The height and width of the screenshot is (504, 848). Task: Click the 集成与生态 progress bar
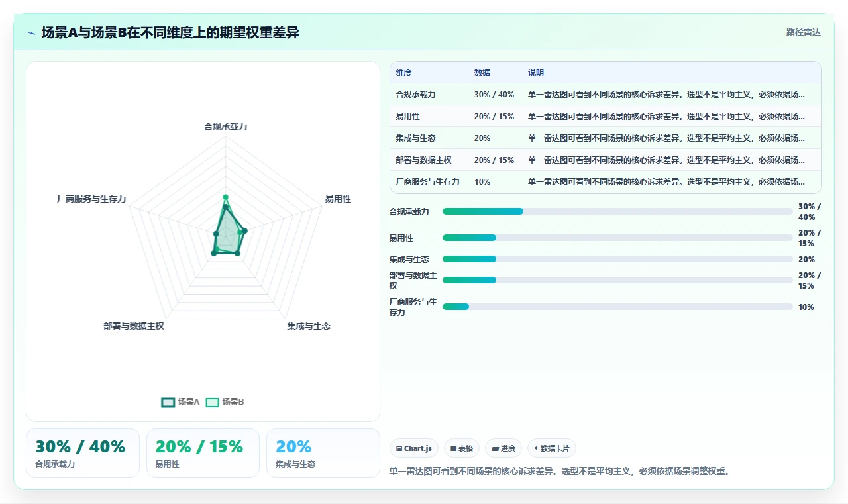[617, 259]
